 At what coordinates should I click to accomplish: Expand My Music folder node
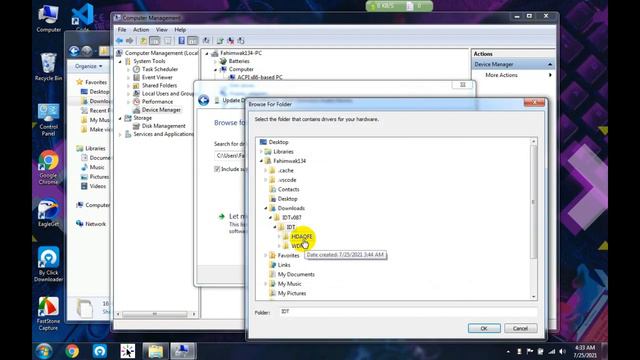point(266,284)
